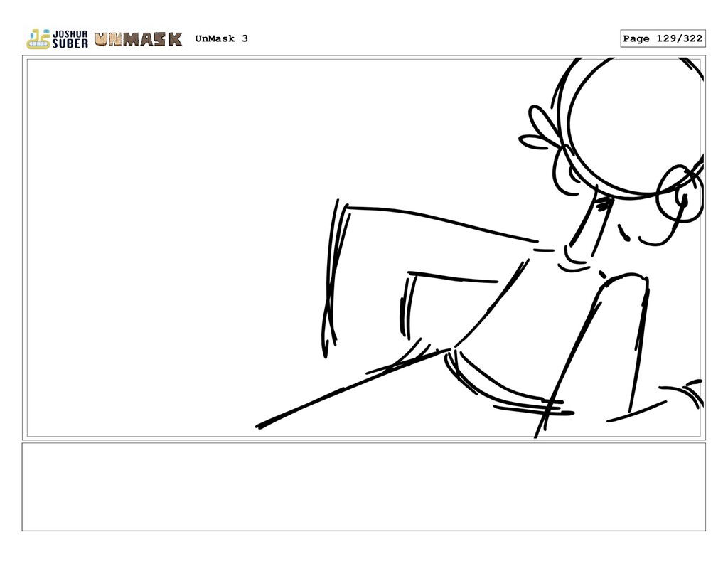Click the "Page 129/322" page indicator
The width and height of the screenshot is (728, 564).
pyautogui.click(x=663, y=38)
